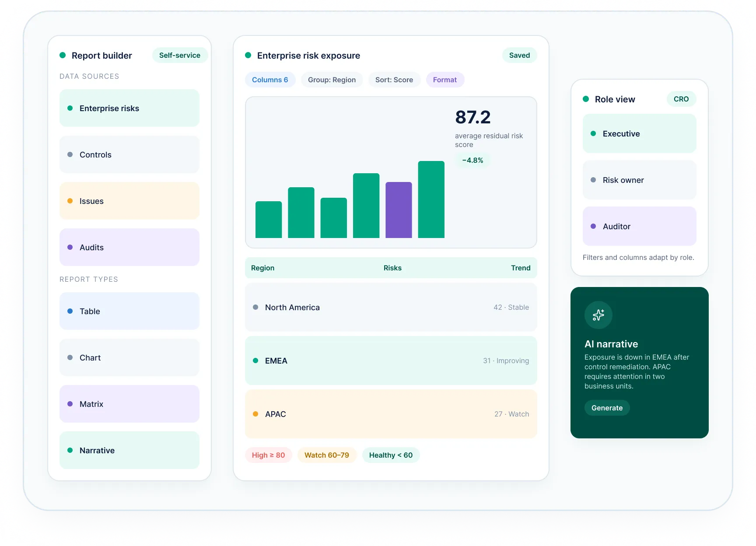Select the Controls data source
This screenshot has width=756, height=546.
pos(129,154)
